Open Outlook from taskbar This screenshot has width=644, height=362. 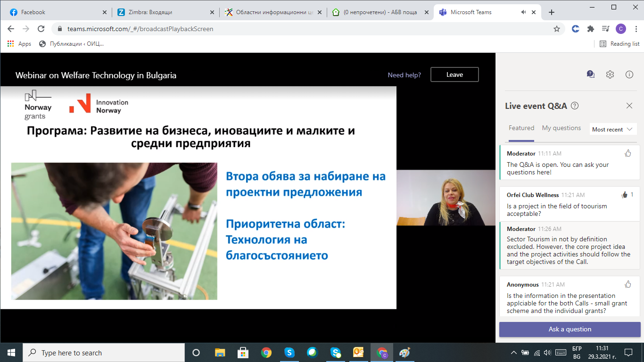[x=359, y=353]
